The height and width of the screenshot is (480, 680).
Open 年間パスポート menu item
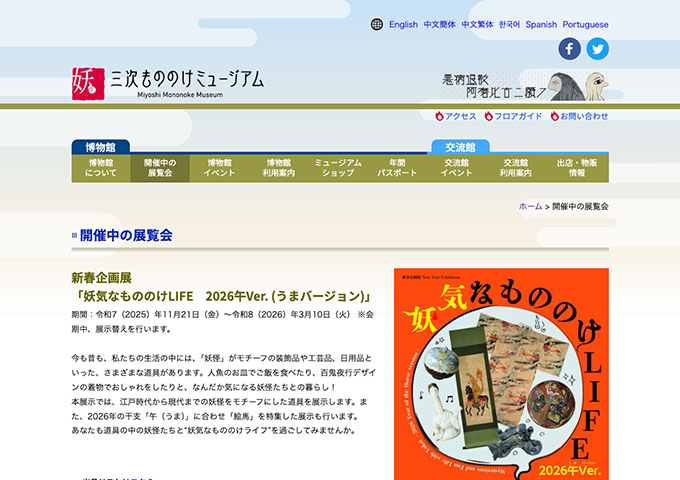[397, 168]
